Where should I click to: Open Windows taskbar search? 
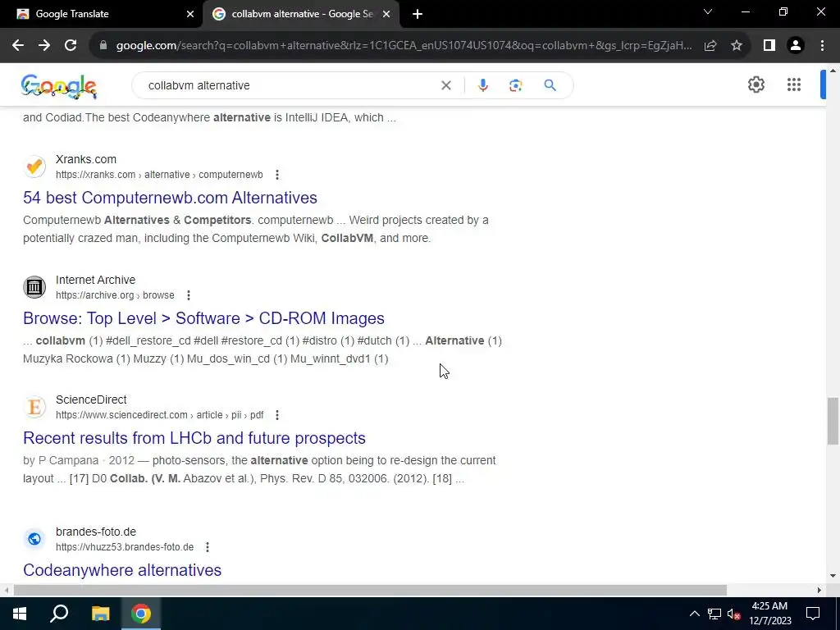[59, 614]
